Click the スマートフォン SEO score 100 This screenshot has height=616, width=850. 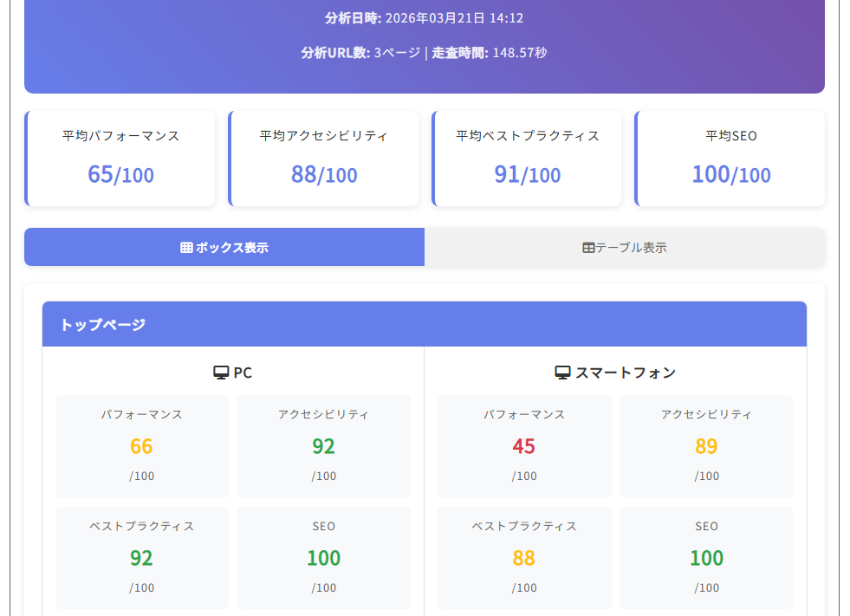706,558
